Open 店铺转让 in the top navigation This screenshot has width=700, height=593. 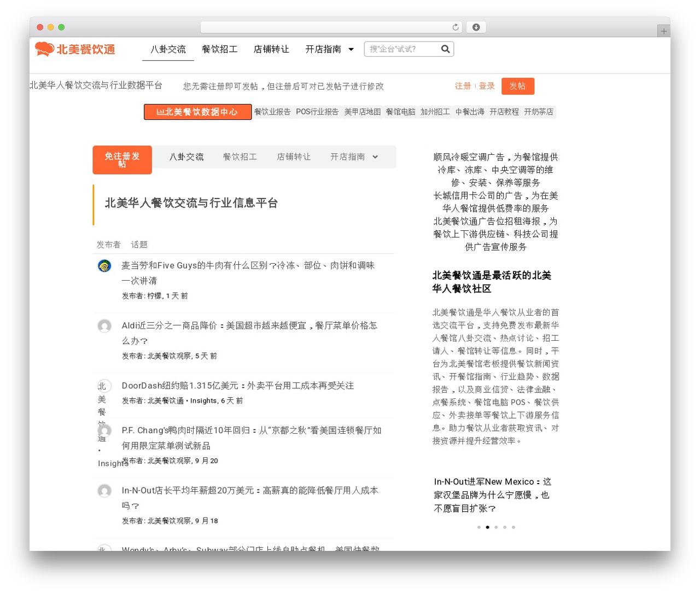pyautogui.click(x=271, y=49)
